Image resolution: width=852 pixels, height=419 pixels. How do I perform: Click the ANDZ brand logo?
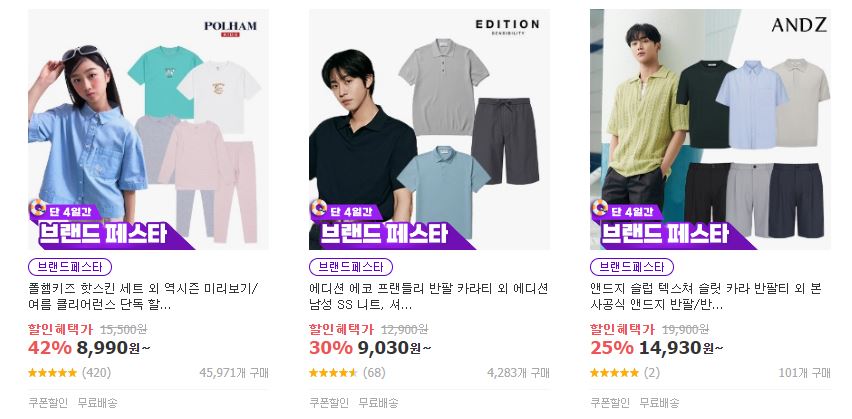tap(799, 24)
